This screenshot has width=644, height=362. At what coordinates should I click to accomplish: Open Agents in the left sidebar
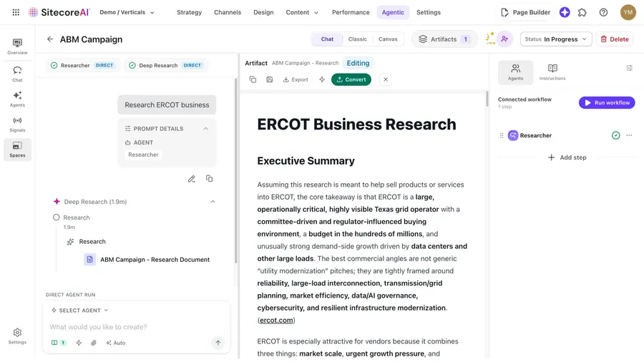tap(17, 99)
